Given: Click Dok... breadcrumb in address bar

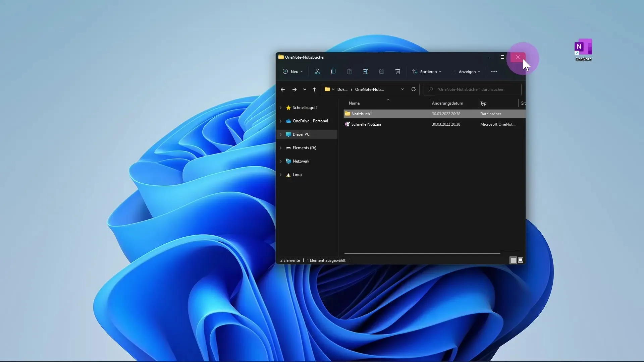Looking at the screenshot, I should coord(342,89).
